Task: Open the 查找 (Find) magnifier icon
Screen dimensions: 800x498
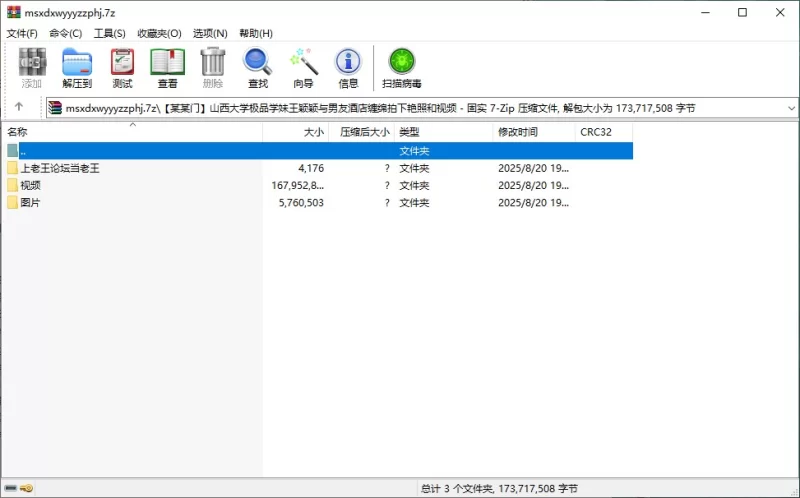Action: (x=258, y=62)
